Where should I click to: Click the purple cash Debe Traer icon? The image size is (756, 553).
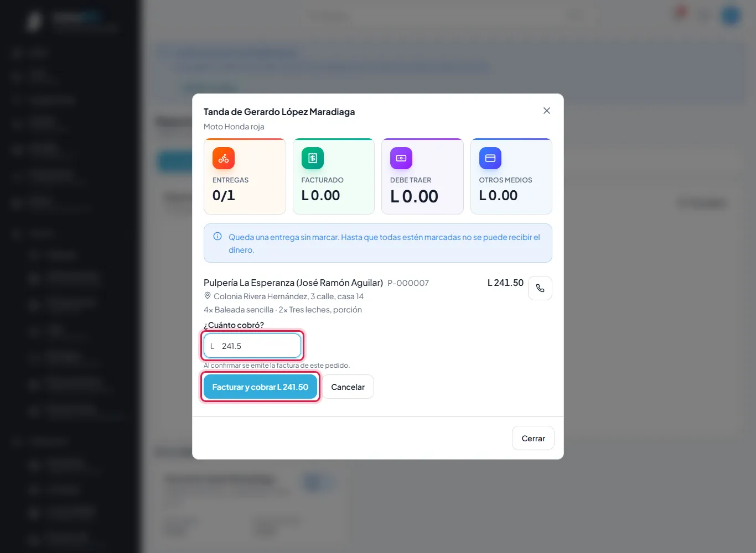(401, 158)
